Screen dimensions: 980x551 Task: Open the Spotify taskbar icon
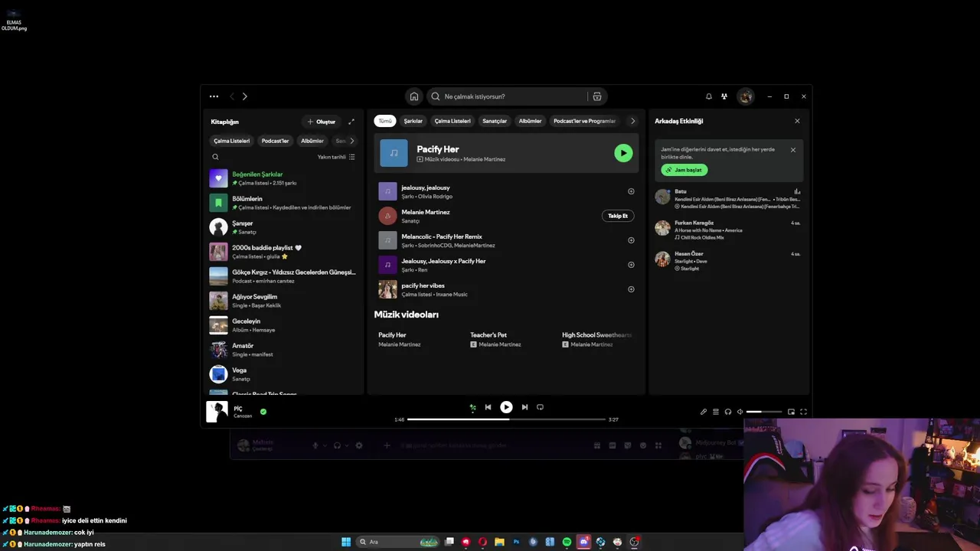[567, 542]
